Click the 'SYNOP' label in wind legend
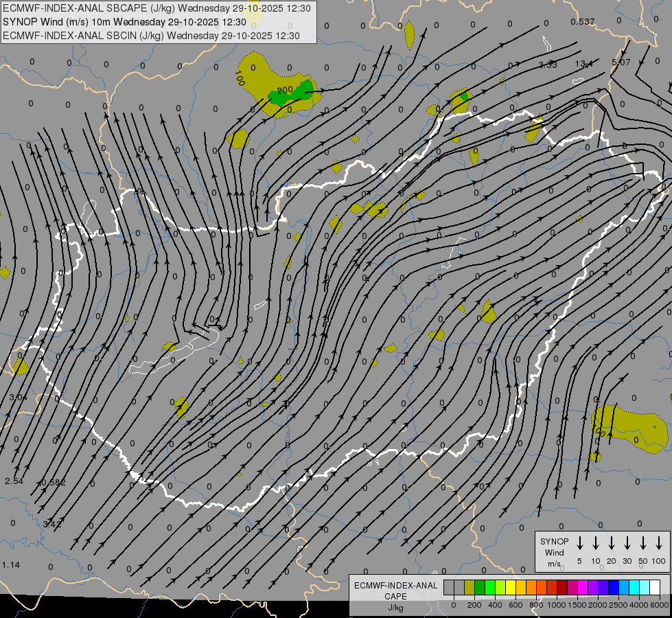 tap(554, 541)
